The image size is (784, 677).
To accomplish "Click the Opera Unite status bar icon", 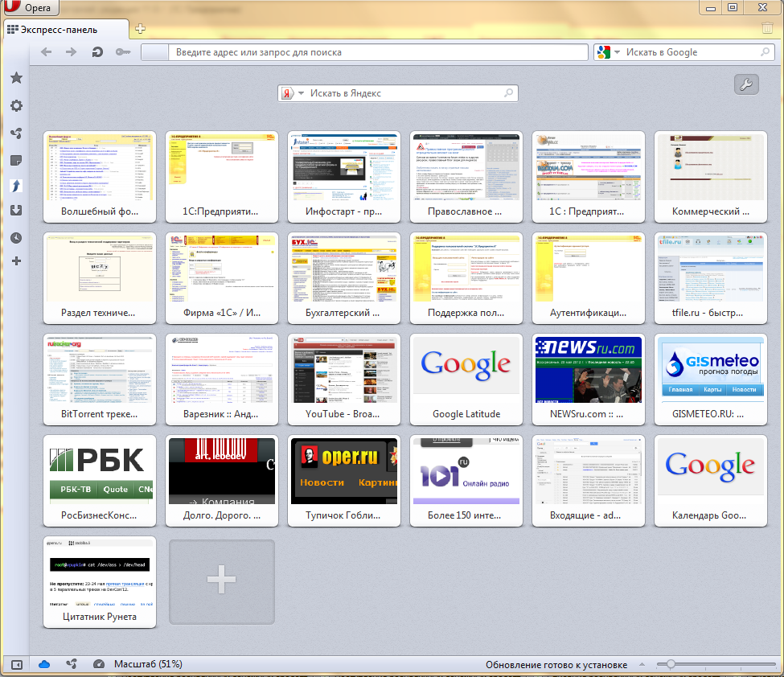I will pos(72,664).
